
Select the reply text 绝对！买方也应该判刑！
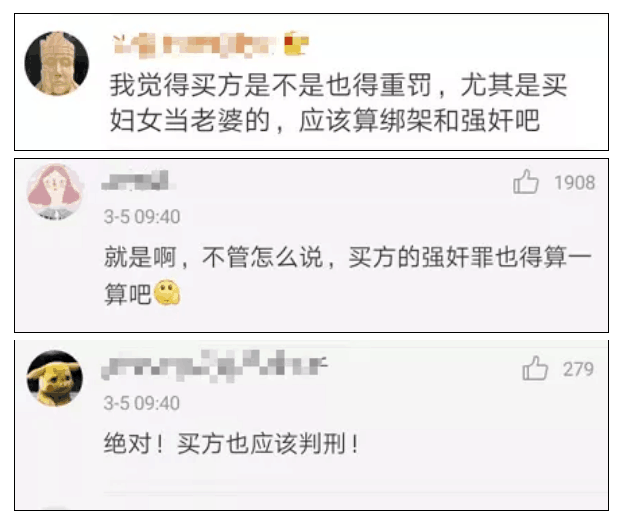(231, 444)
